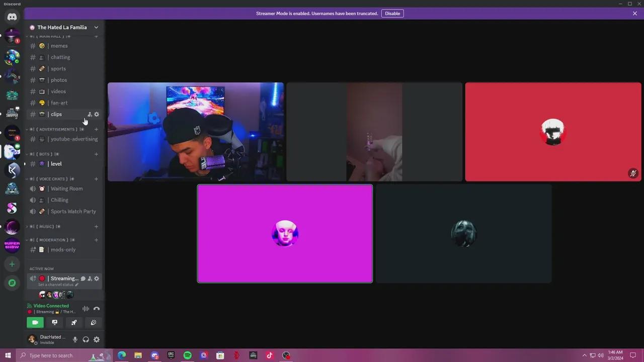Click the Video Connected status text
The height and width of the screenshot is (362, 644).
pos(51,306)
